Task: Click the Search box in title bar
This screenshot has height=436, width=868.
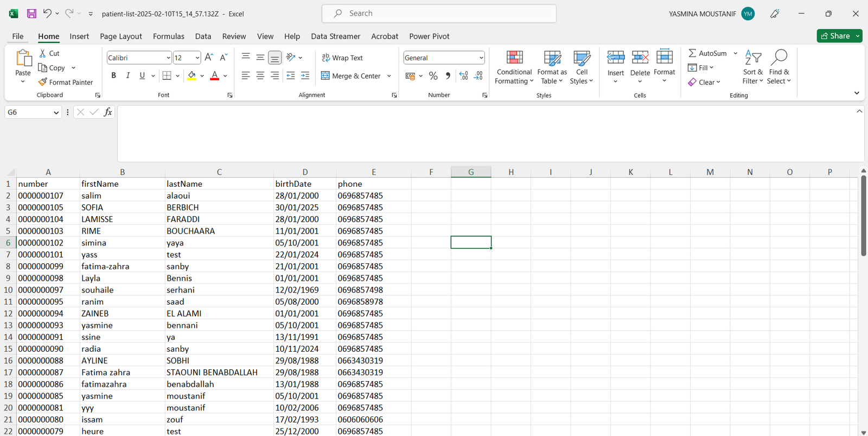Action: click(x=439, y=14)
